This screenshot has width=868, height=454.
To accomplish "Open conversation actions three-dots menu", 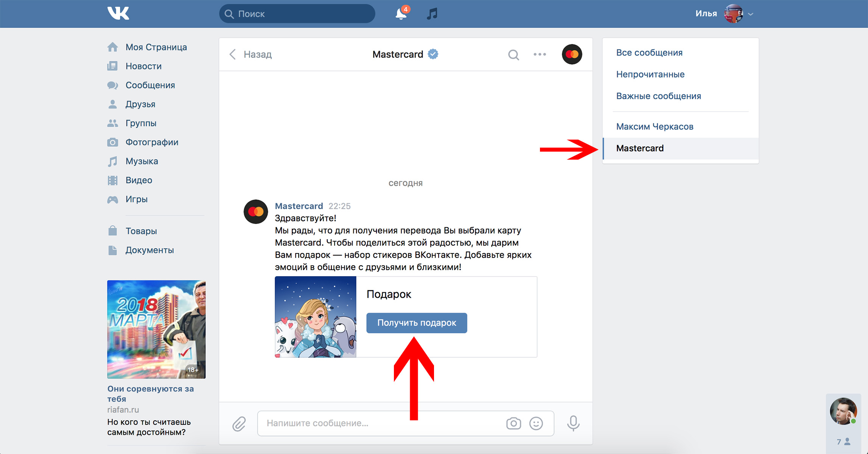I will coord(540,54).
